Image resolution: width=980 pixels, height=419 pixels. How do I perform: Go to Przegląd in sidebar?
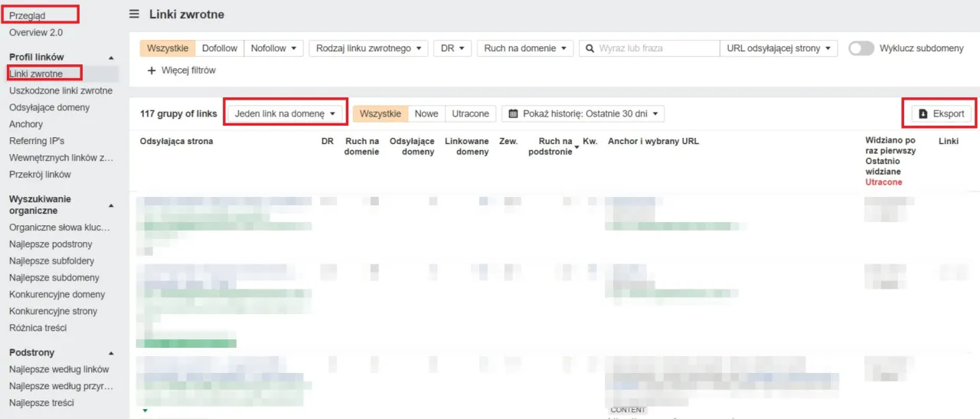(28, 15)
